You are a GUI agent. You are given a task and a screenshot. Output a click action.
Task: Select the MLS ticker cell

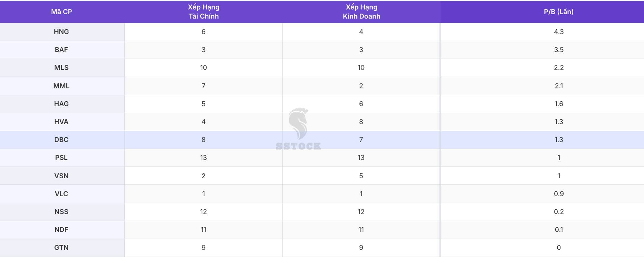coord(61,68)
